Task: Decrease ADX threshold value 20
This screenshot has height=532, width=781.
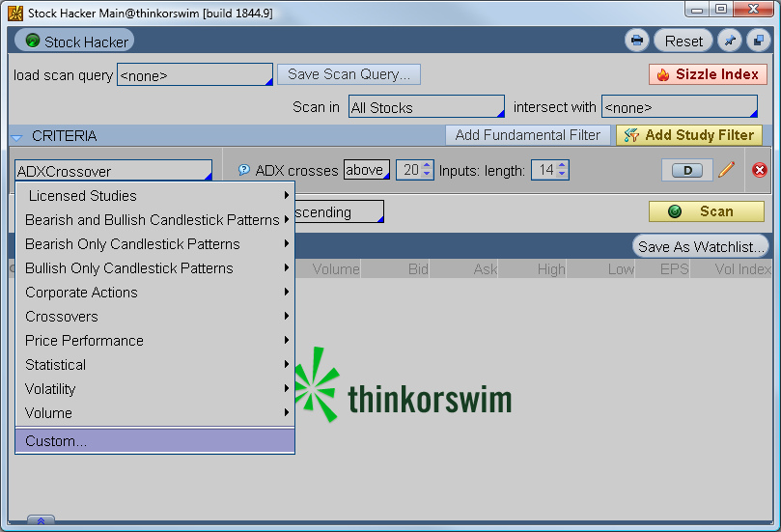Action: click(x=427, y=174)
